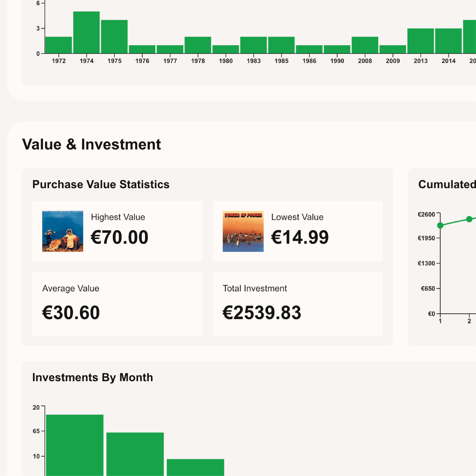The width and height of the screenshot is (476, 476).
Task: Click the €14.99 Lowest Value figure
Action: pos(300,237)
